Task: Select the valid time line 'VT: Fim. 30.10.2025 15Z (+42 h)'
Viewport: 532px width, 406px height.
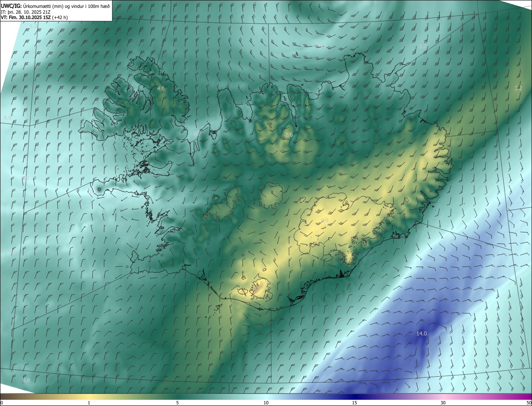Action: tap(34, 17)
